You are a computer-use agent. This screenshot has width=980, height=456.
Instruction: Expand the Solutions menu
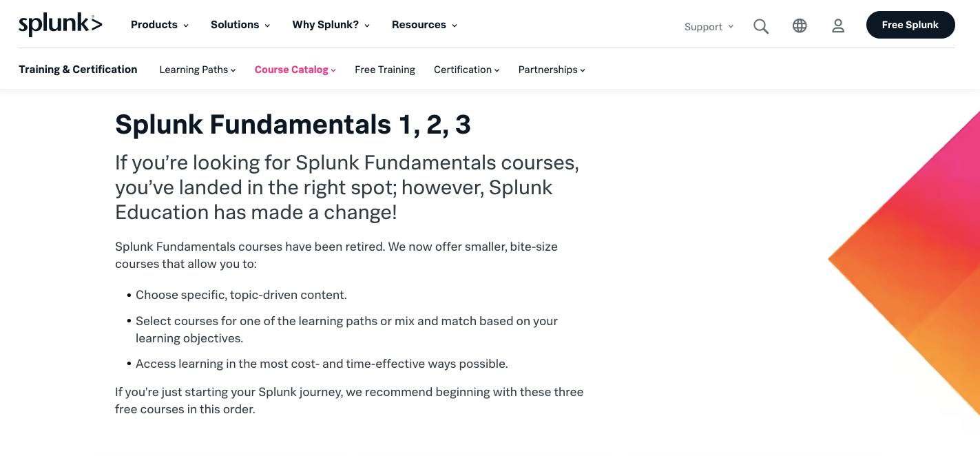coord(240,25)
